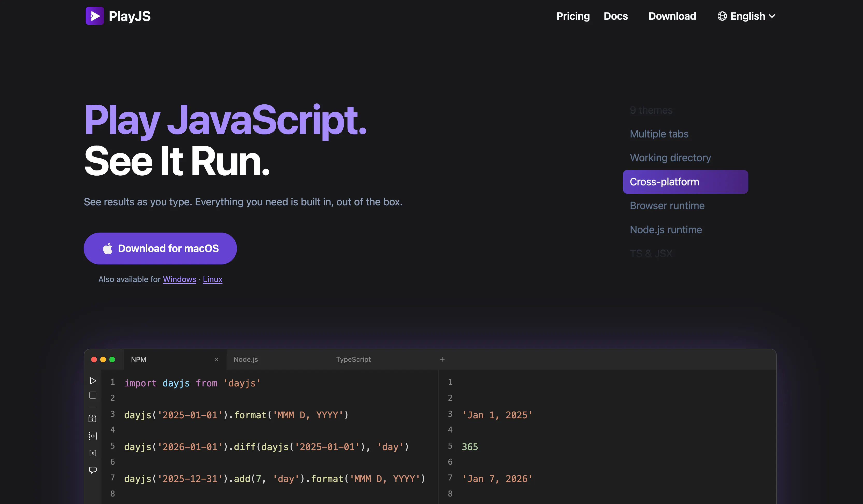Screen dimensions: 863x504
Task: Click the import dayjs code line
Action: (192, 383)
